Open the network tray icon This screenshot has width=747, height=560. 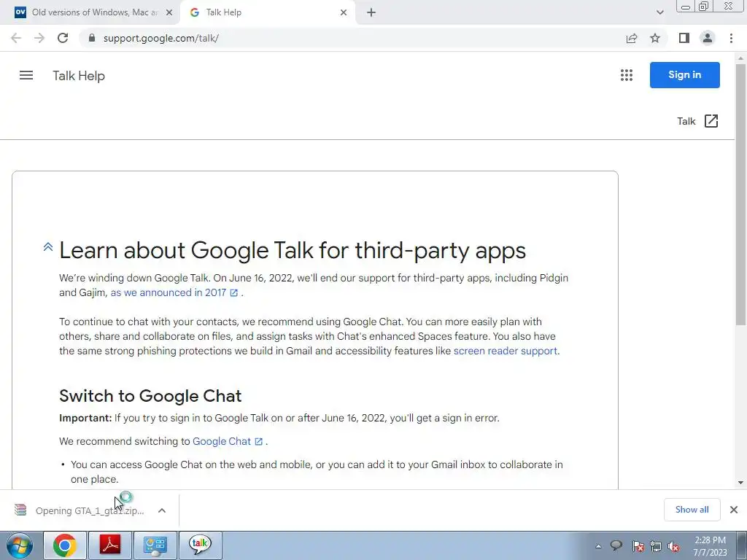tap(656, 546)
